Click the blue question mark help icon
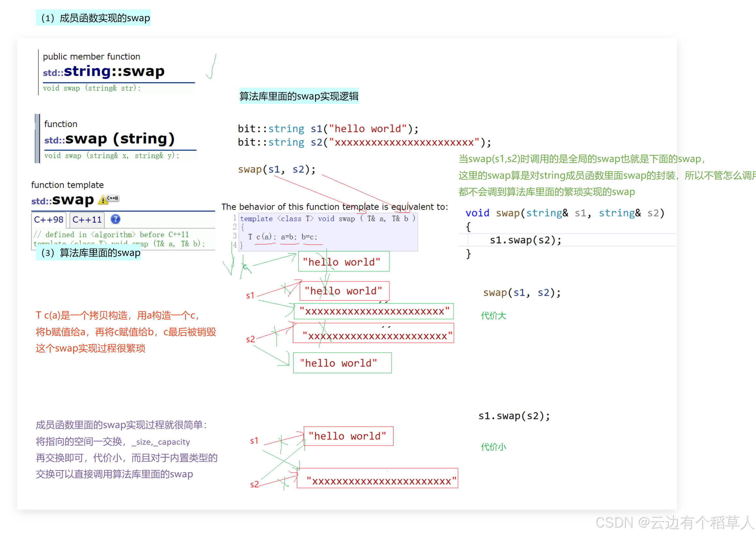756x535 pixels. pos(116,219)
